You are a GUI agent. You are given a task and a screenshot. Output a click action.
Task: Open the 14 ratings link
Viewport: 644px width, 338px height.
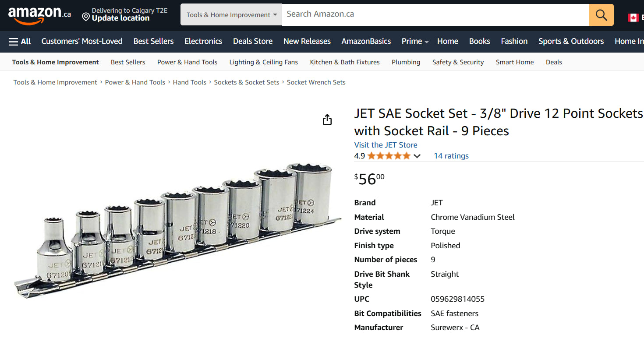point(451,156)
